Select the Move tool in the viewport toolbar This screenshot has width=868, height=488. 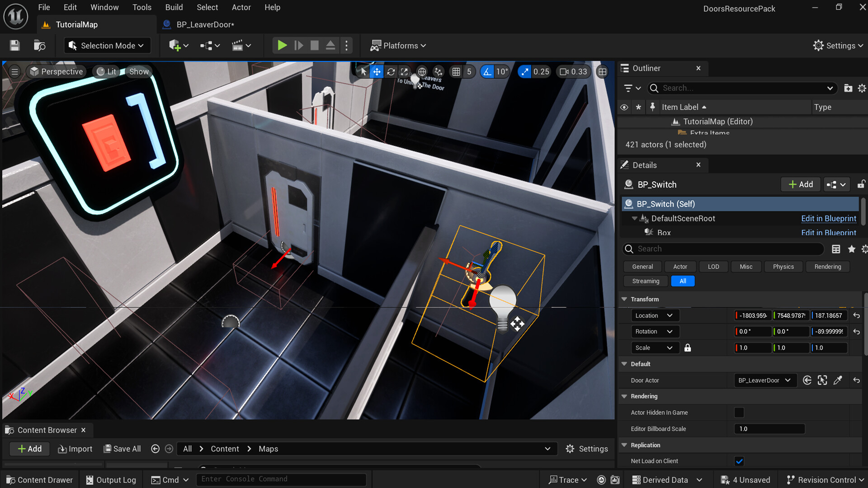coord(377,71)
